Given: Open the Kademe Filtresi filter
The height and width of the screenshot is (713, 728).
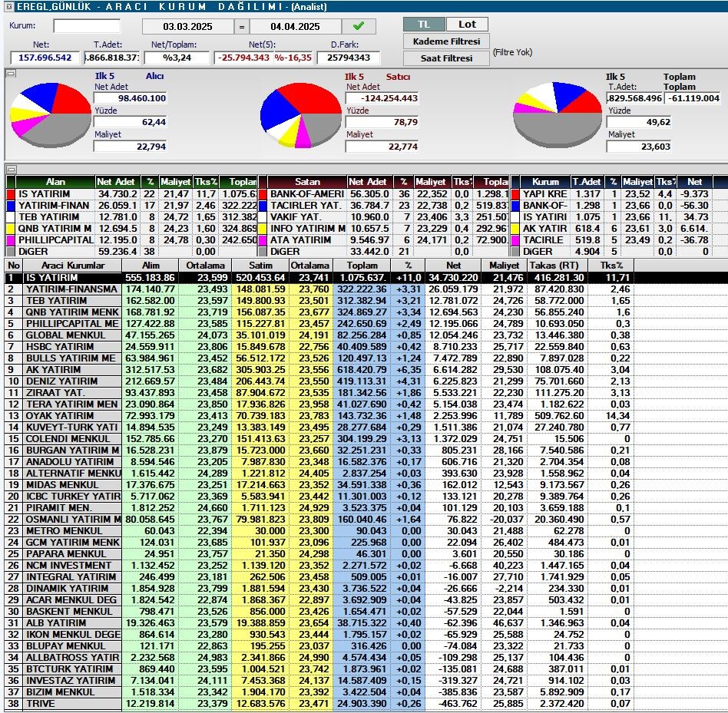Looking at the screenshot, I should (446, 41).
